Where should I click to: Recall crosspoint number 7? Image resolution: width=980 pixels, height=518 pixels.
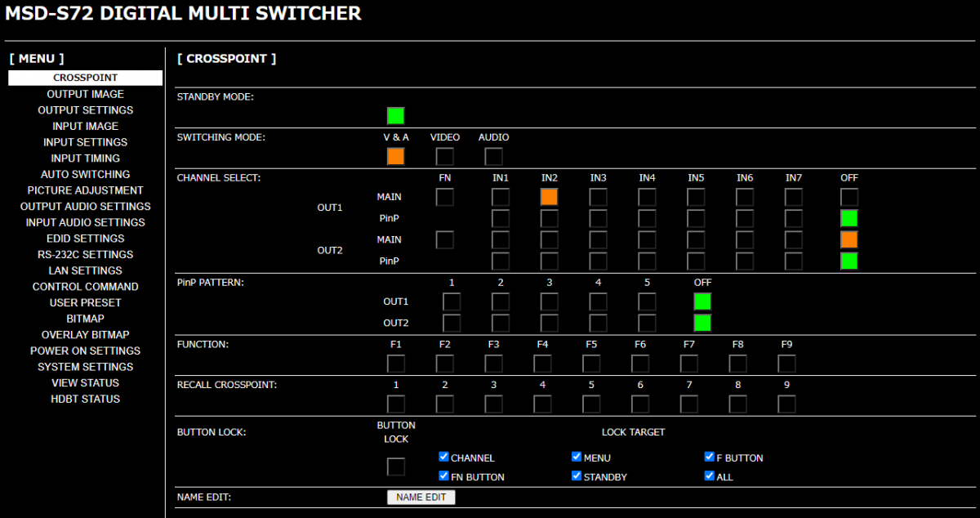(689, 404)
